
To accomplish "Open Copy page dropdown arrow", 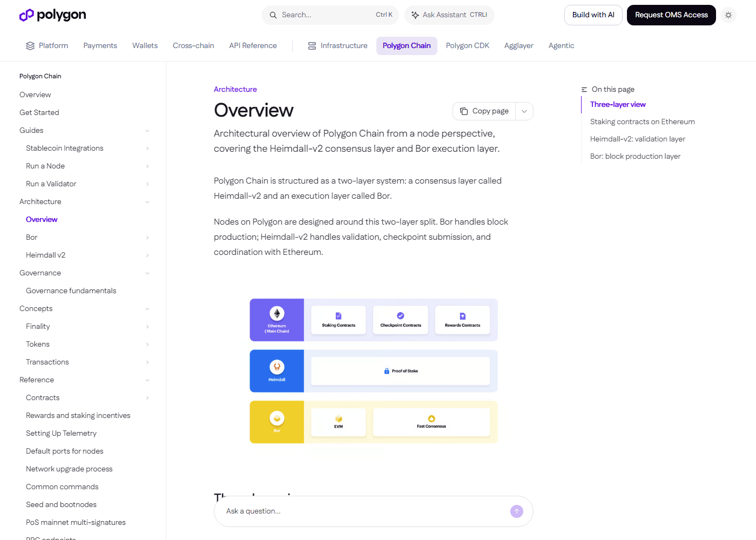I will [524, 111].
